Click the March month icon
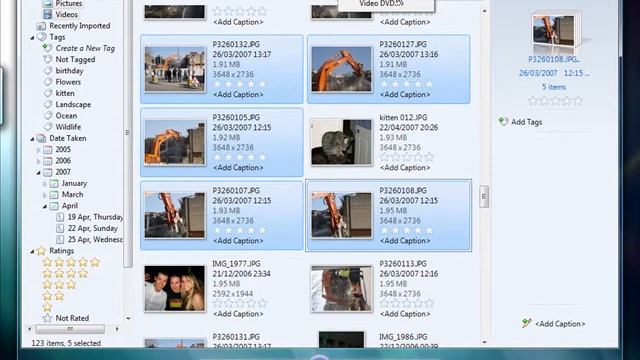Image resolution: width=640 pixels, height=360 pixels. (54, 195)
